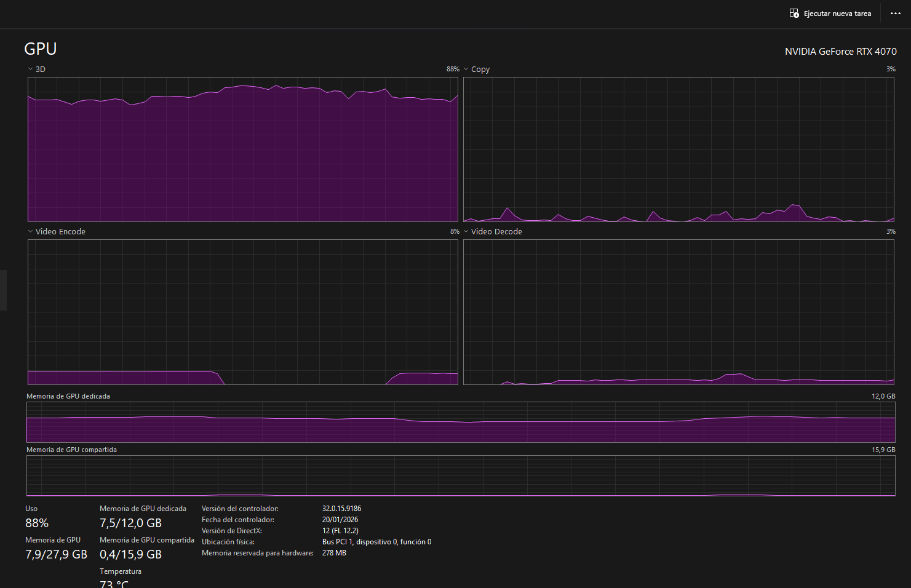The image size is (911, 588).
Task: Click the driver version 32.0.15.9186
Action: tap(341, 508)
